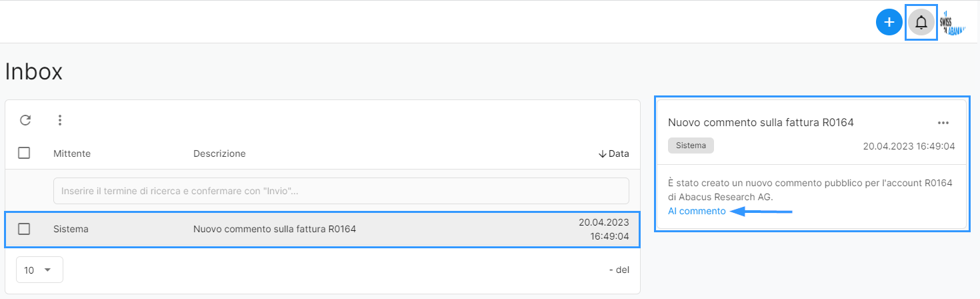The width and height of the screenshot is (980, 299).
Task: Follow the Al commento link
Action: pyautogui.click(x=697, y=211)
